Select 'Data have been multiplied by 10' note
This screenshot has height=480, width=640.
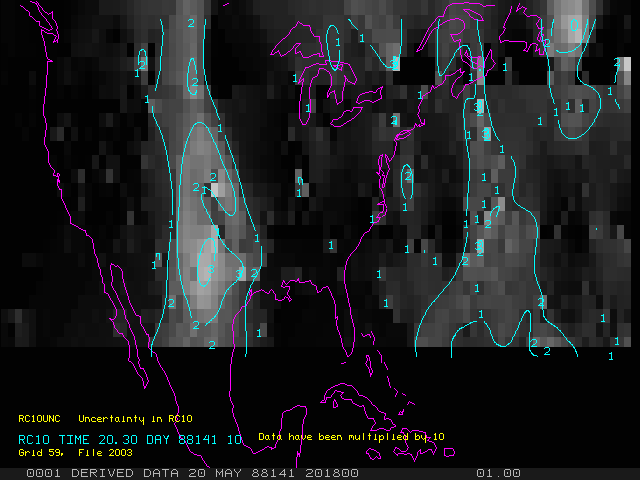(351, 437)
